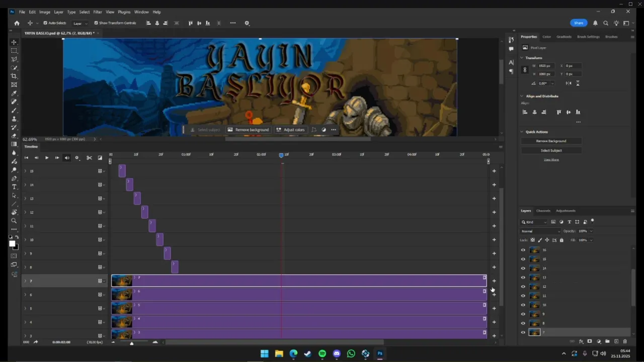This screenshot has width=644, height=362.
Task: Select the Clone Stamp tool
Action: tap(14, 119)
